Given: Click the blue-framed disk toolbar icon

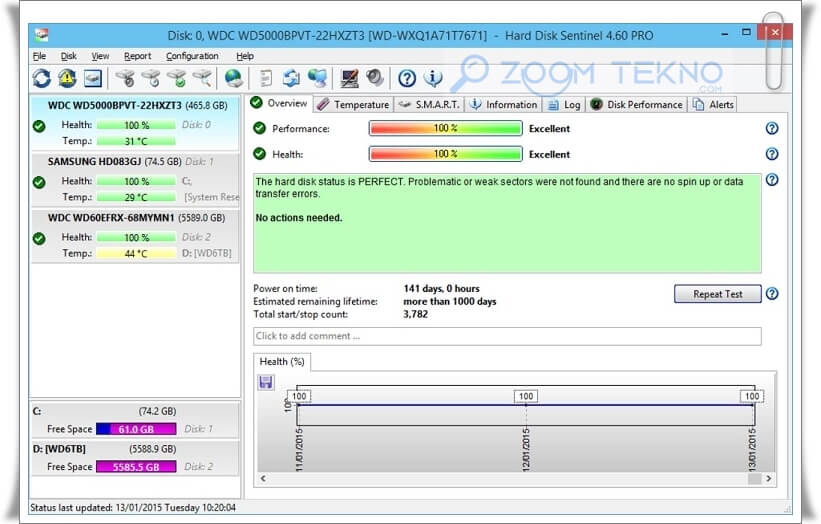Looking at the screenshot, I should (x=93, y=79).
